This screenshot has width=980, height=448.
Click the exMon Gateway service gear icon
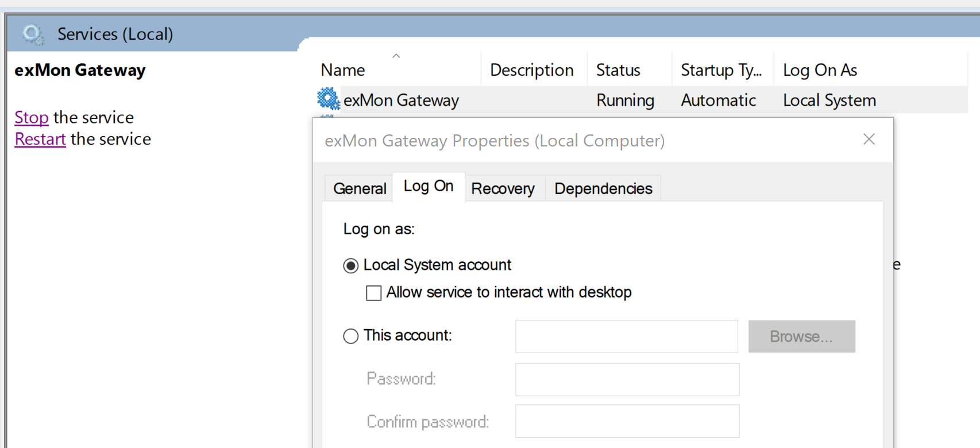328,99
